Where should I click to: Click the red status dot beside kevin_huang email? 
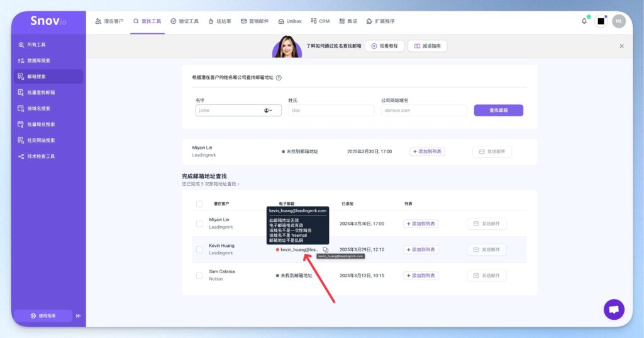click(x=277, y=249)
